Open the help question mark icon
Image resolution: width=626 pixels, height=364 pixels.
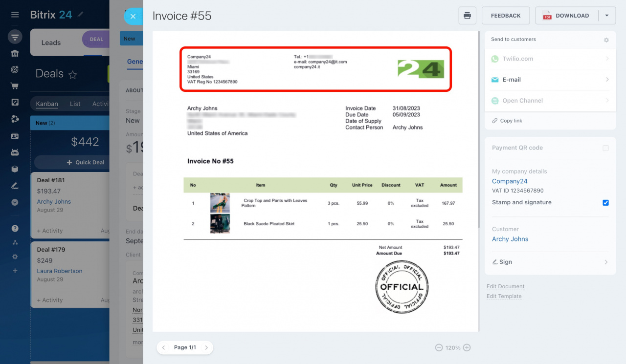15,228
